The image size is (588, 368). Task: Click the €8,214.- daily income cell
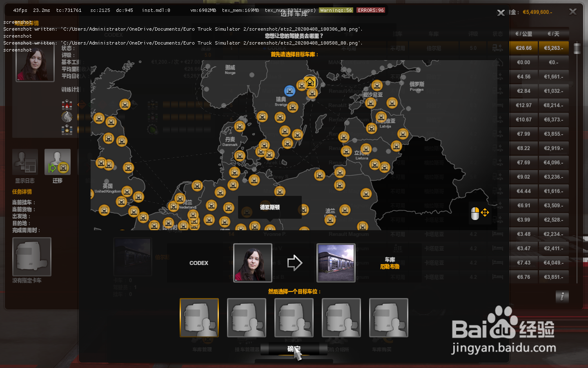(554, 105)
